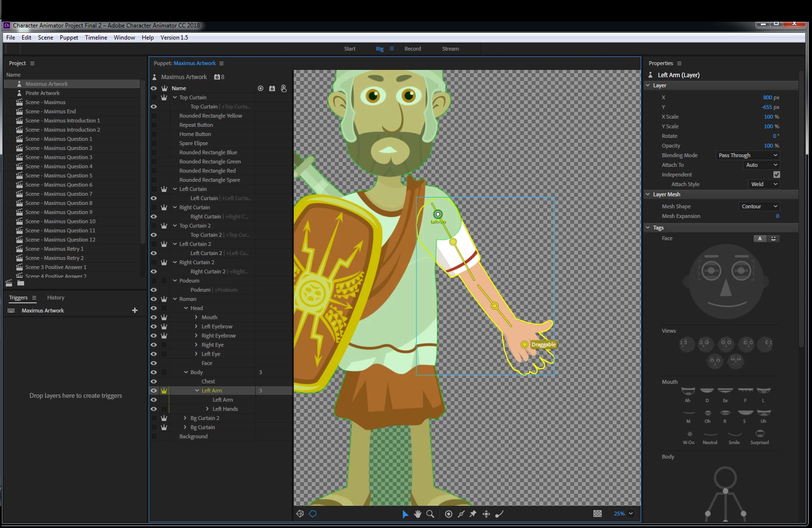
Task: Switch to the Record workspace
Action: pos(413,49)
